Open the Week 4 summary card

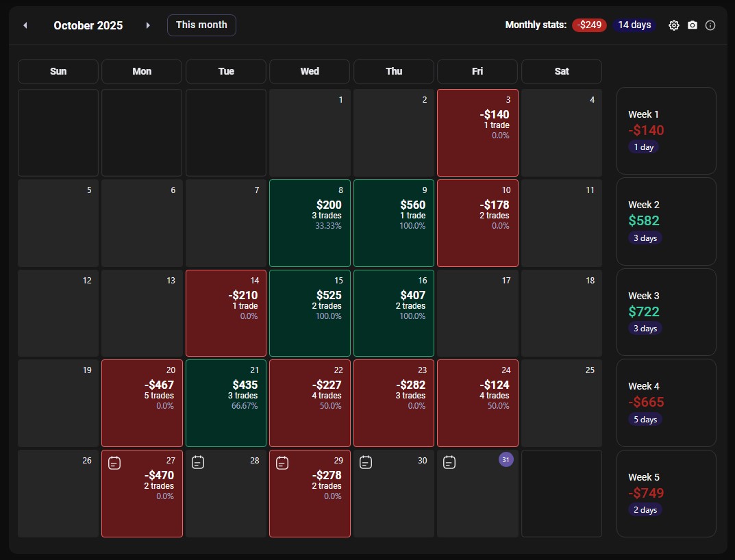coord(667,403)
